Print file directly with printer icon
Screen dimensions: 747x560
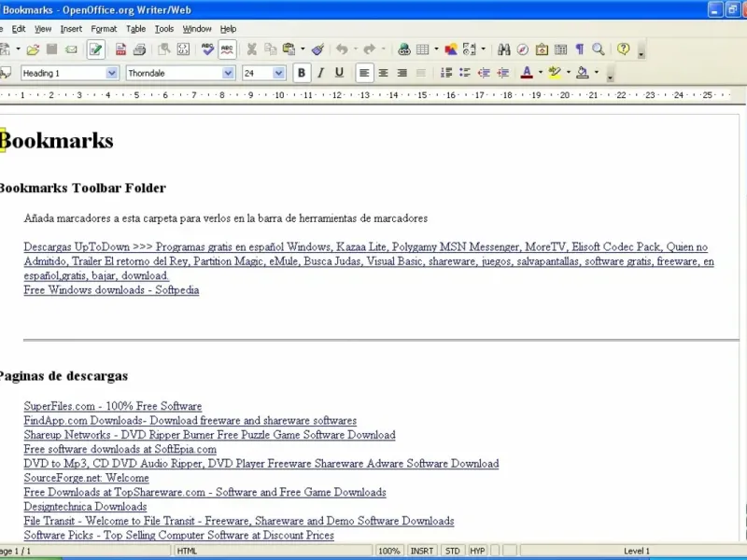click(x=139, y=49)
